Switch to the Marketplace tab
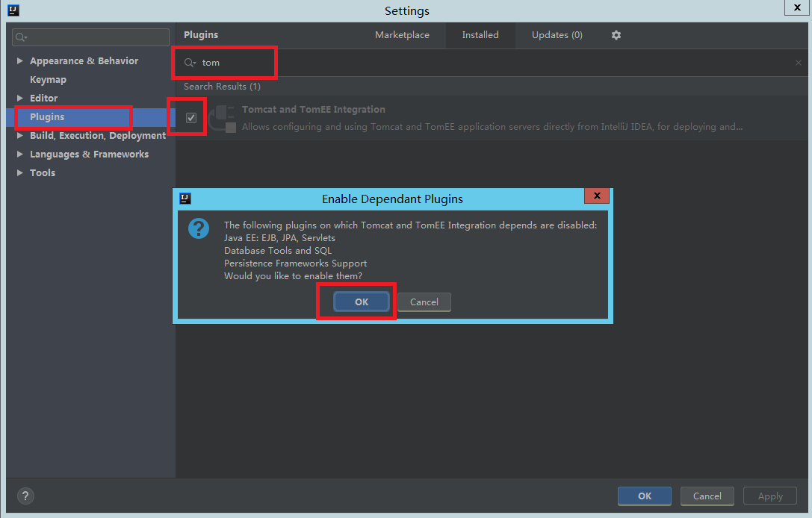The width and height of the screenshot is (812, 518). [402, 34]
